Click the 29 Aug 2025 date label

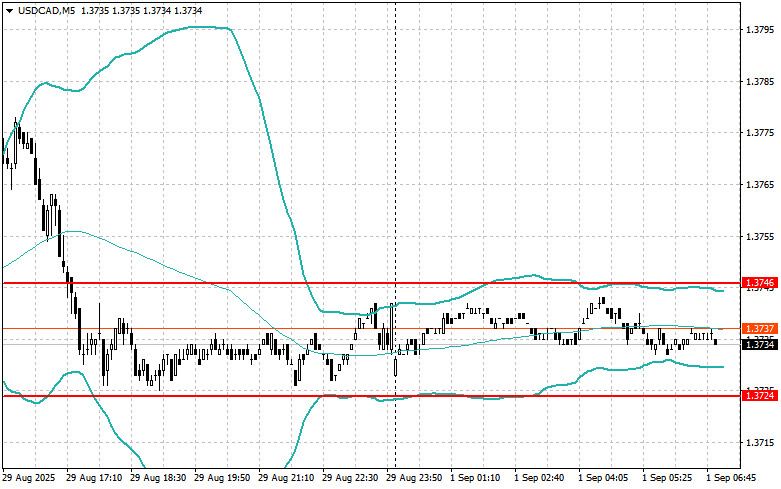pos(29,478)
